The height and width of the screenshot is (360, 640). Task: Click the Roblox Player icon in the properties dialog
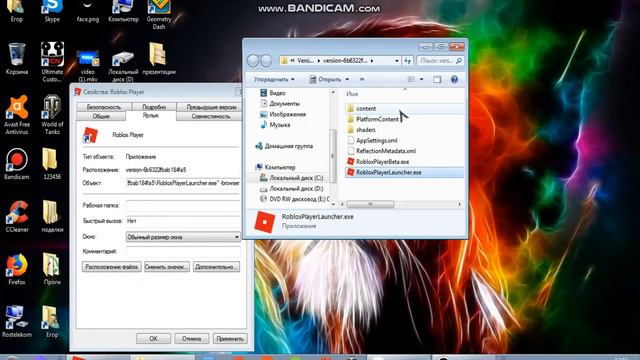pos(90,135)
